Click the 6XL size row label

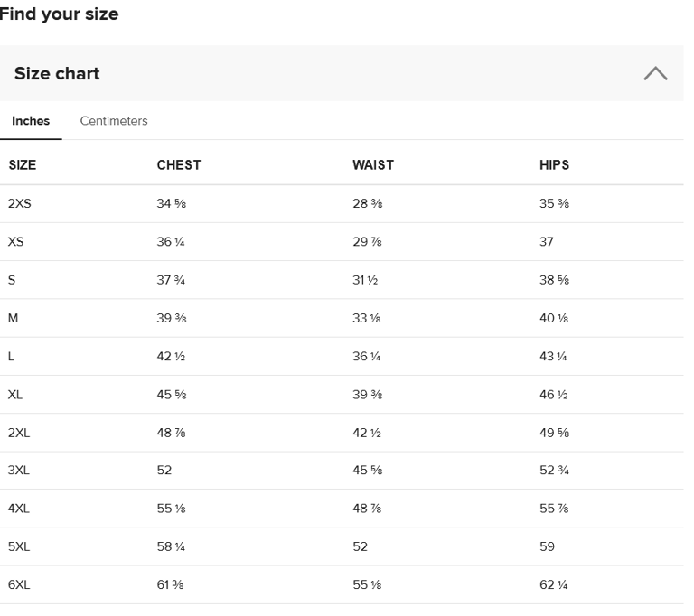point(19,584)
